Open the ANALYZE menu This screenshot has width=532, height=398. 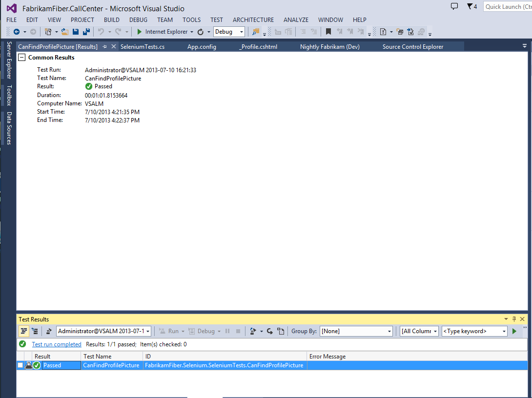pyautogui.click(x=296, y=20)
